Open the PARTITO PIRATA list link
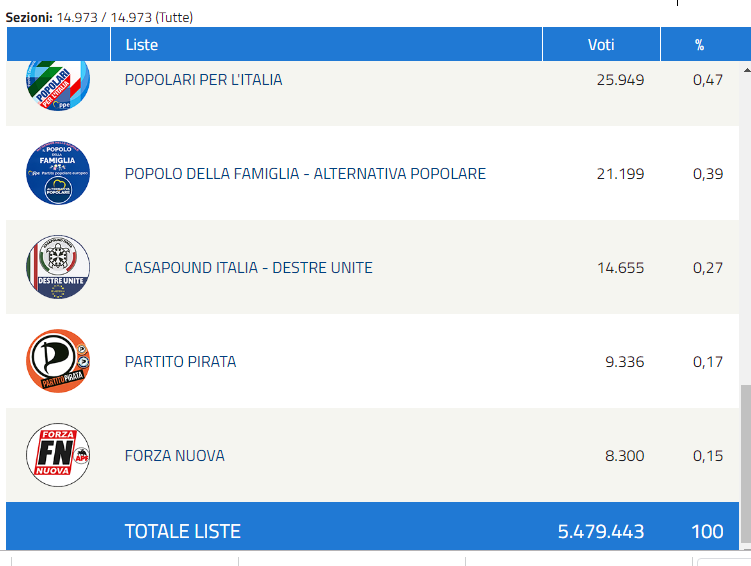The image size is (751, 566). [181, 361]
